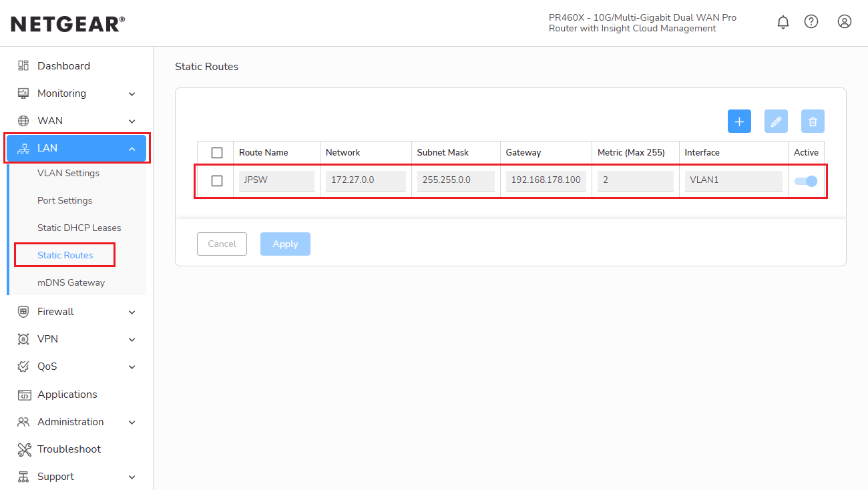The height and width of the screenshot is (490, 868).
Task: Open VLAN Settings submenu item
Action: (68, 173)
